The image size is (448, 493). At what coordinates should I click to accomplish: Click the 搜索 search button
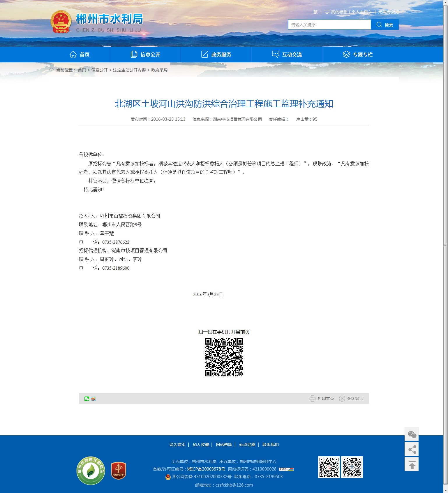click(385, 24)
